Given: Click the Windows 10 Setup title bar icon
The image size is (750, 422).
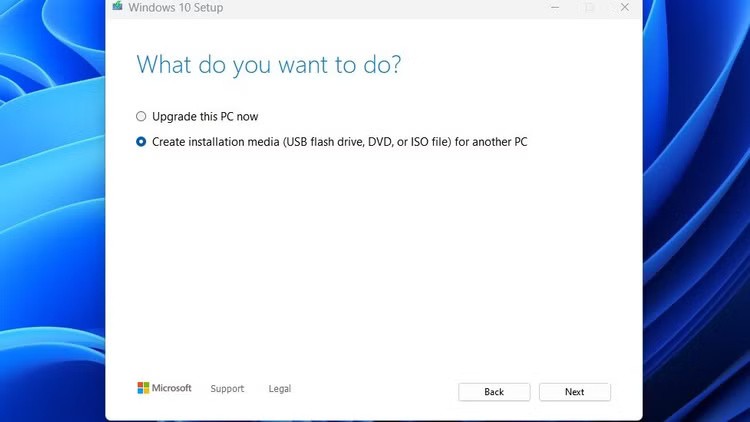Looking at the screenshot, I should [117, 7].
